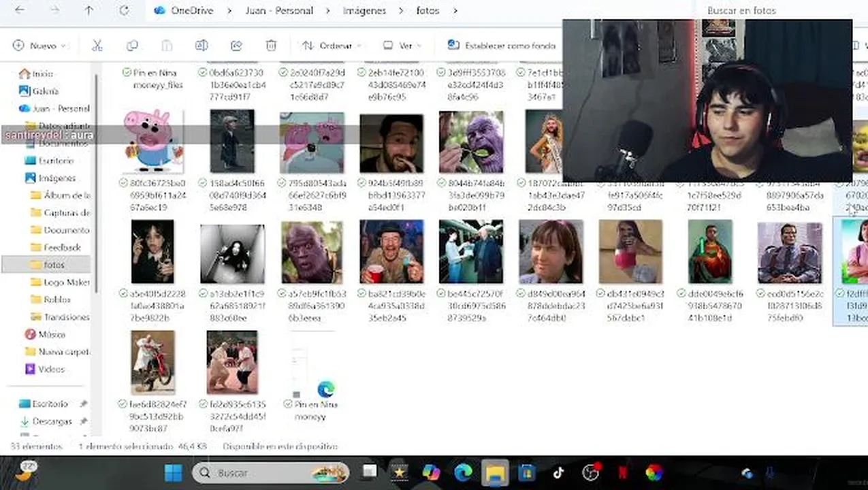
Task: Open Logo Maker folder in sidebar
Action: (x=66, y=282)
